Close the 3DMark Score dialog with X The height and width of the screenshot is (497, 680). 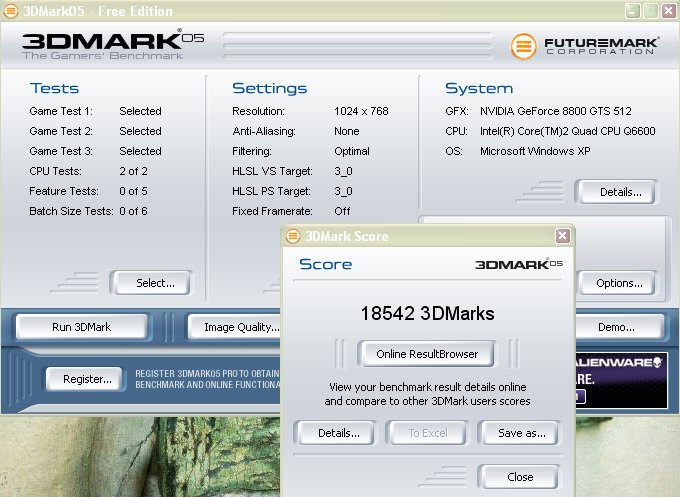pyautogui.click(x=562, y=236)
